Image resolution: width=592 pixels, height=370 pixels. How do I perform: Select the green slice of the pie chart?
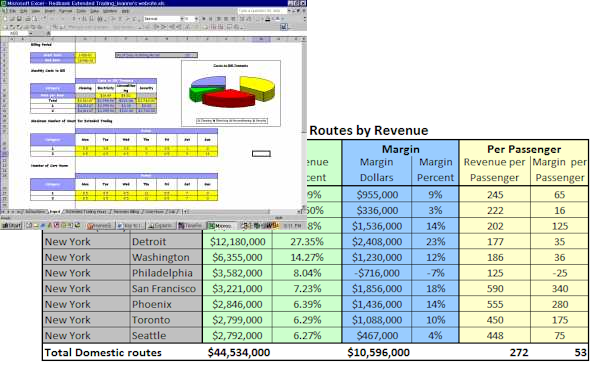pyautogui.click(x=196, y=94)
